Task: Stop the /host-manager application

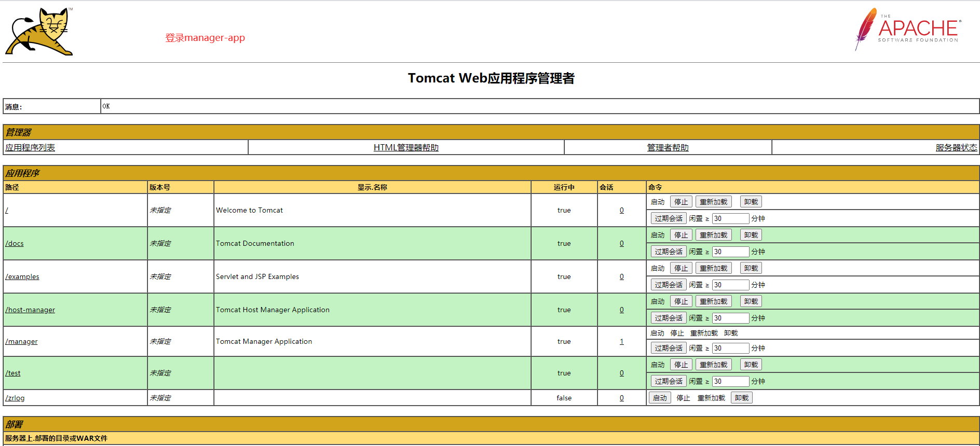Action: pos(681,301)
